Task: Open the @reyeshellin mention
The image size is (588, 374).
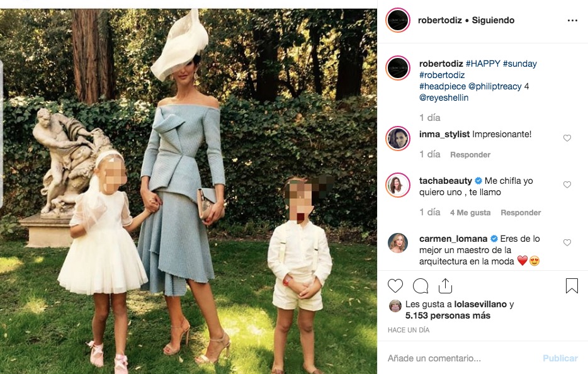Action: [x=444, y=98]
